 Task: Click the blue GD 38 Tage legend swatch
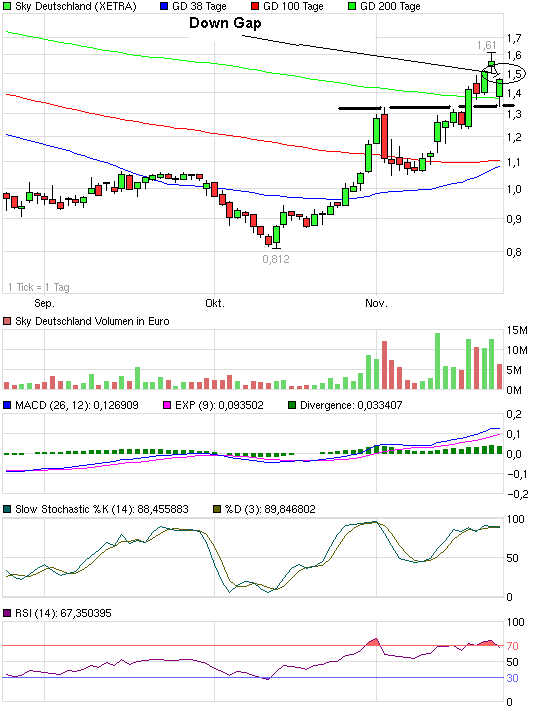164,6
